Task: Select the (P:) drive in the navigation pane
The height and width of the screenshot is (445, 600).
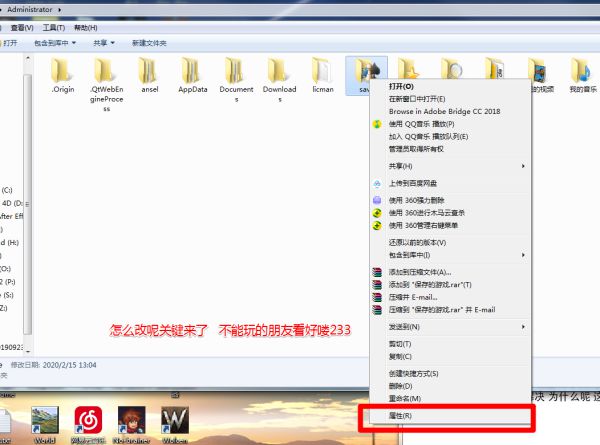Action: 8,282
